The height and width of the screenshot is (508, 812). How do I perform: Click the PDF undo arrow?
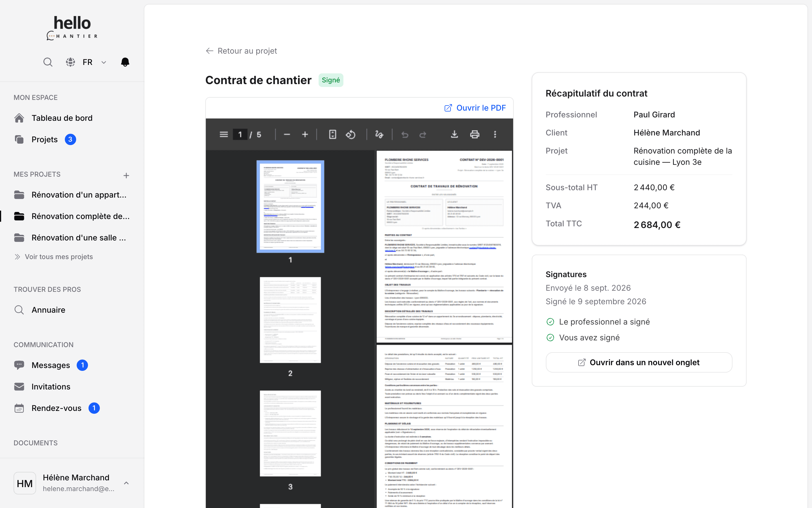coord(405,135)
